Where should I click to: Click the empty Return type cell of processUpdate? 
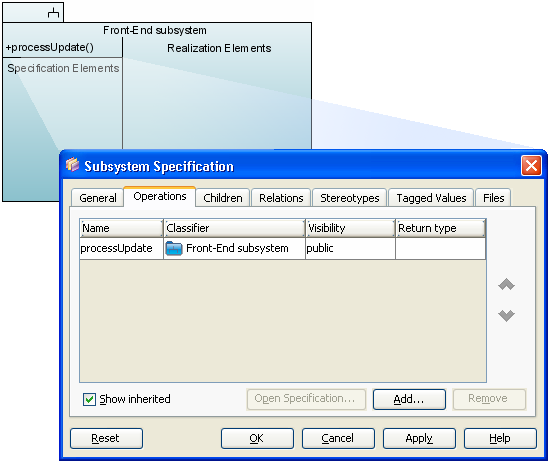[x=441, y=248]
